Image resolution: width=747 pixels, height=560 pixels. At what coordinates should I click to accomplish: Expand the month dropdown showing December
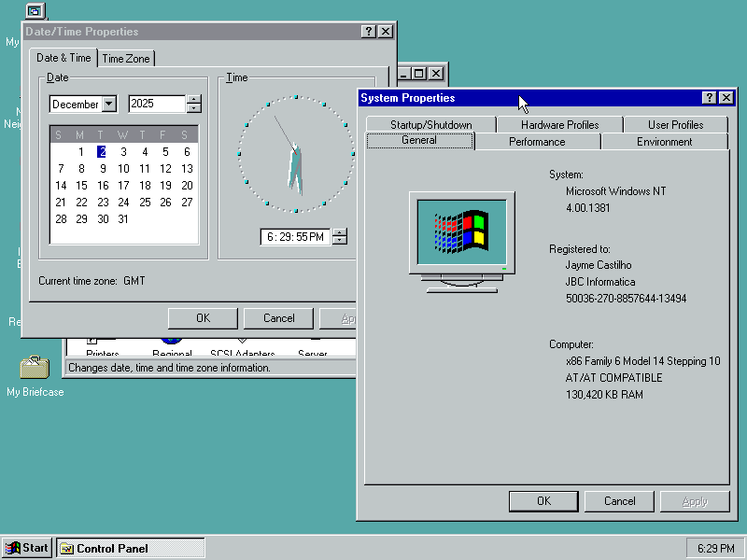click(108, 105)
